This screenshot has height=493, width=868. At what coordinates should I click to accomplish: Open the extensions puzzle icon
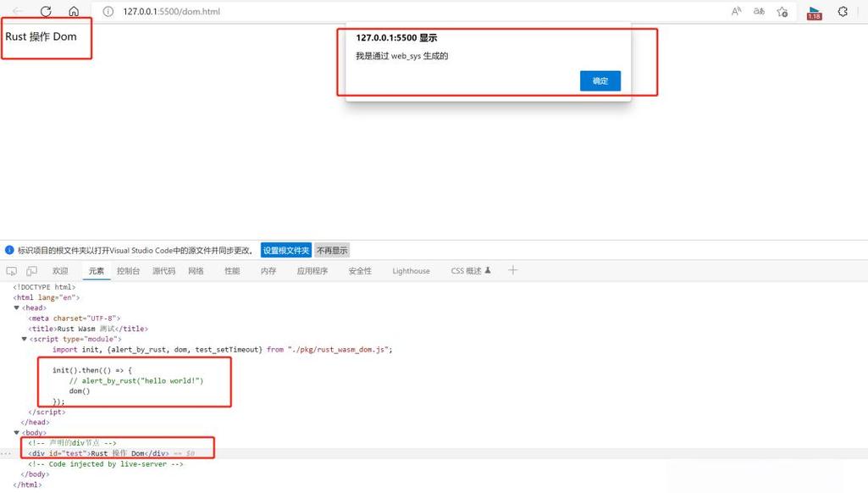[843, 11]
